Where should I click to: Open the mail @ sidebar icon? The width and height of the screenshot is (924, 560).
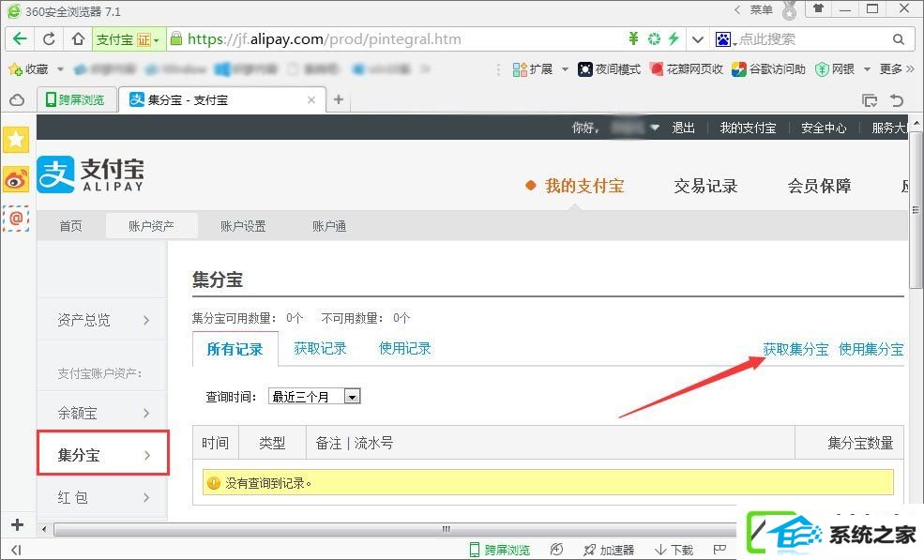click(x=16, y=219)
